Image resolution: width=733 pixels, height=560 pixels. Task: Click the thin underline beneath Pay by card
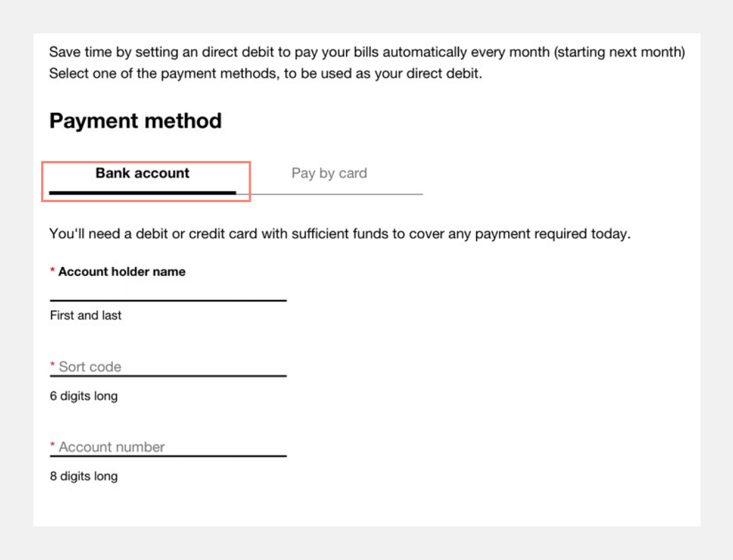pos(337,194)
